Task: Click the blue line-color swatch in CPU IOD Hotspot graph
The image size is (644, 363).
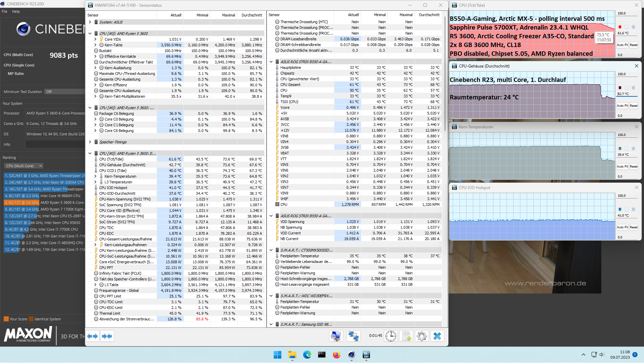Action: click(620, 209)
